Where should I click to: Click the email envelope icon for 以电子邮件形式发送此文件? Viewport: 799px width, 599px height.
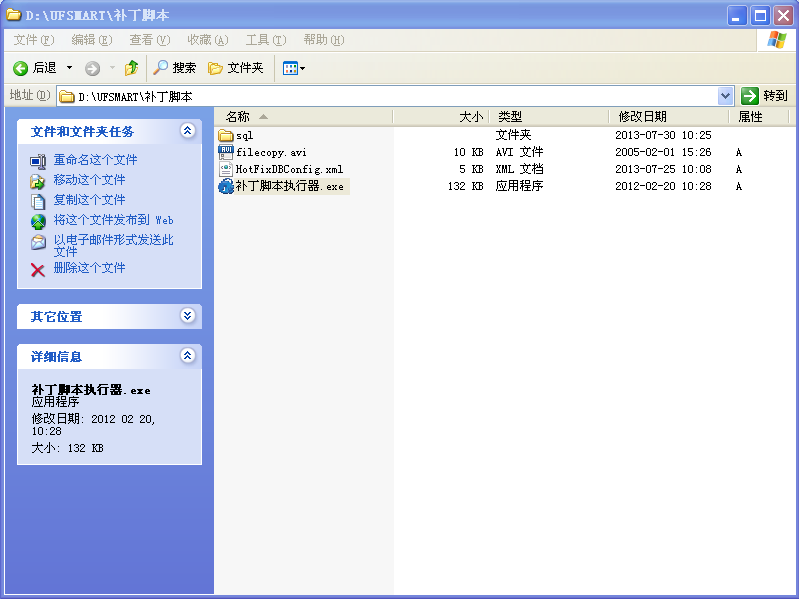click(38, 242)
